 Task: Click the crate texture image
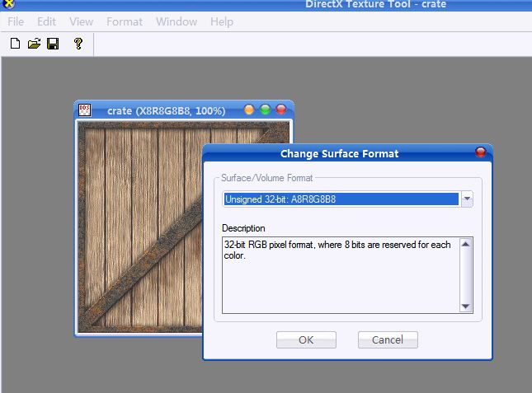coord(139,227)
